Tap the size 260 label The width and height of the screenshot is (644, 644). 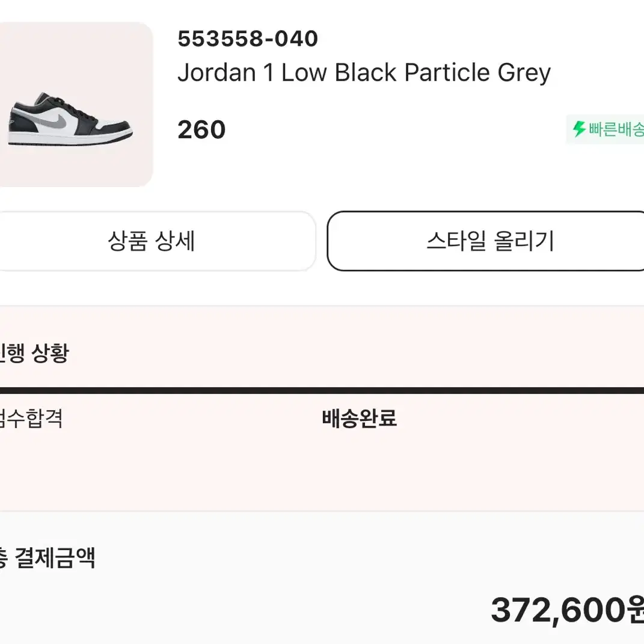[x=201, y=129]
